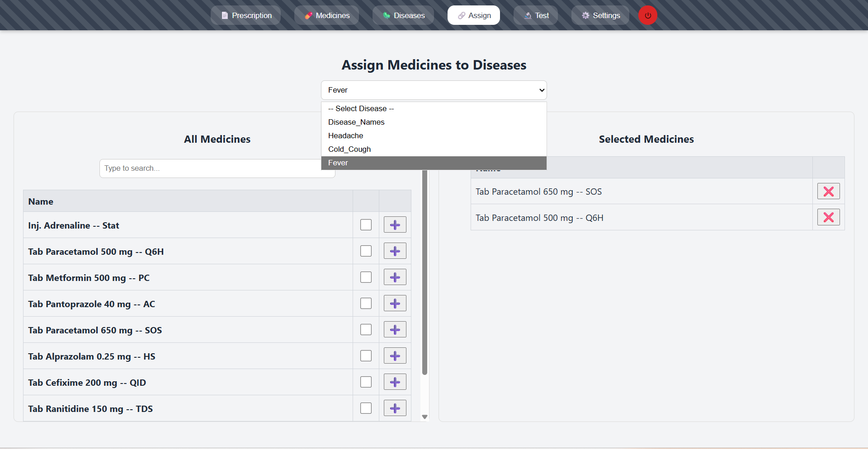Click plus icon for Tab Pantoprazole 40 mg
The width and height of the screenshot is (868, 449).
click(395, 304)
